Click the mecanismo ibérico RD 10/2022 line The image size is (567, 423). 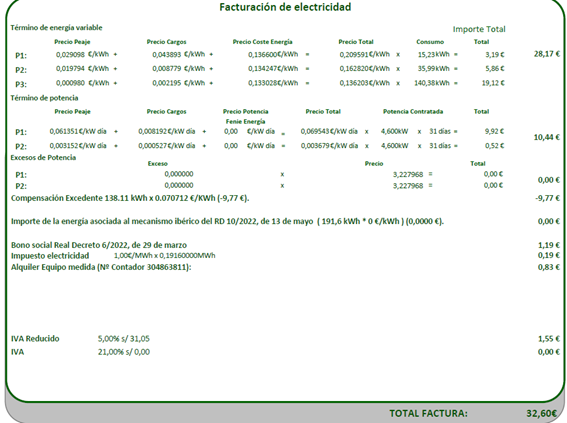pos(227,221)
